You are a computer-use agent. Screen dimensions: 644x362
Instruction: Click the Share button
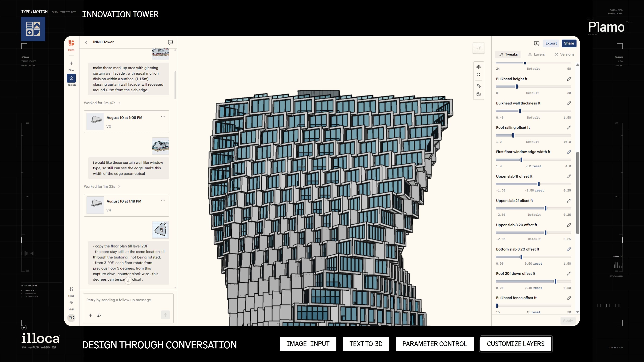click(569, 43)
